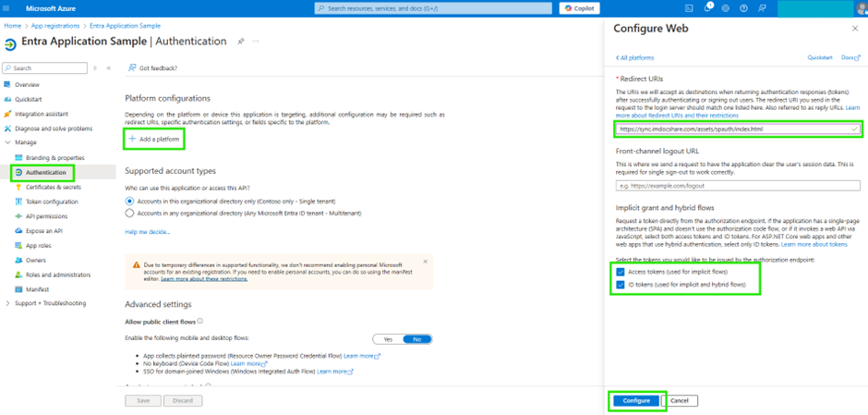The image size is (868, 415).
Task: Click Add a platform
Action: click(x=154, y=140)
